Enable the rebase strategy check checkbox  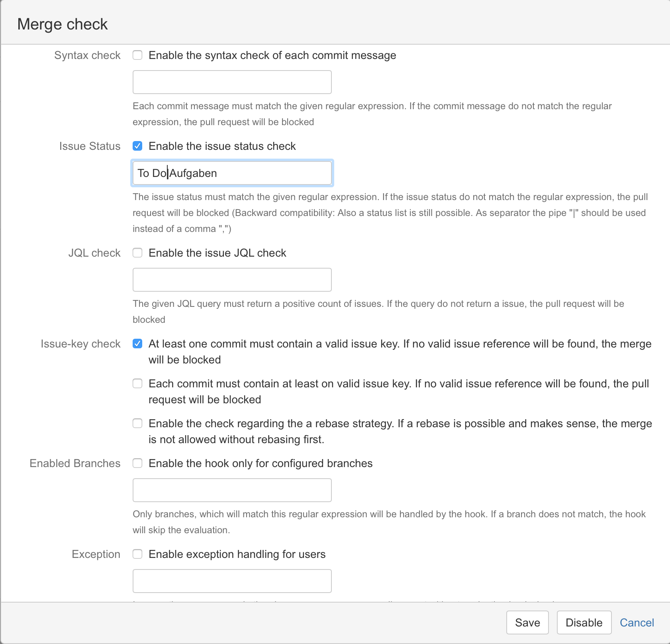tap(137, 423)
